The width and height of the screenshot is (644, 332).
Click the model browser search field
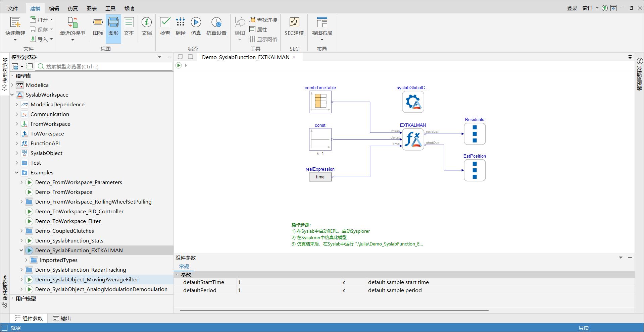[104, 66]
